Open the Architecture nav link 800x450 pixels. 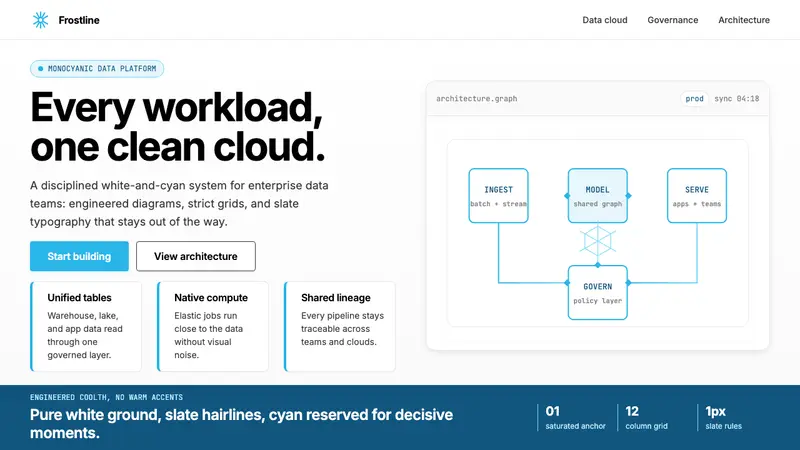tap(744, 20)
